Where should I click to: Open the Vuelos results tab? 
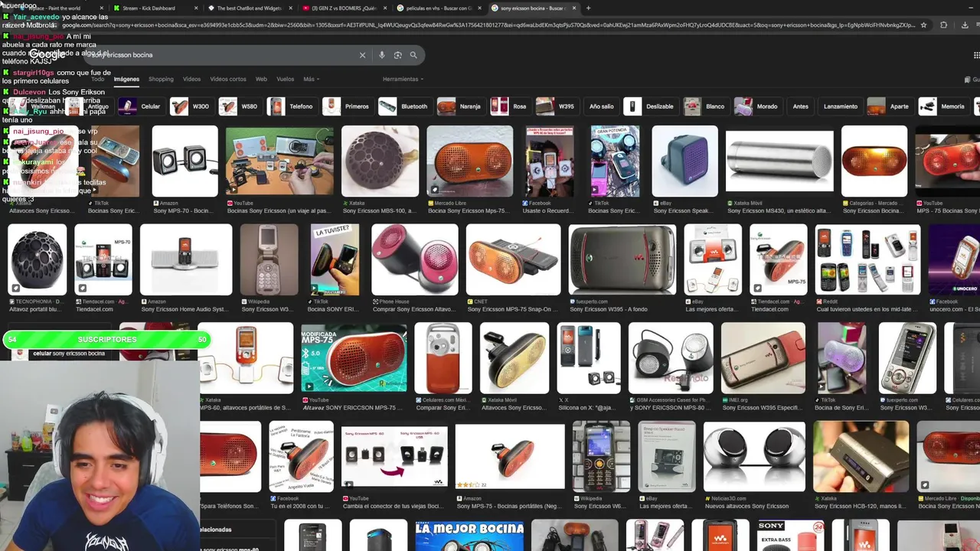285,79
